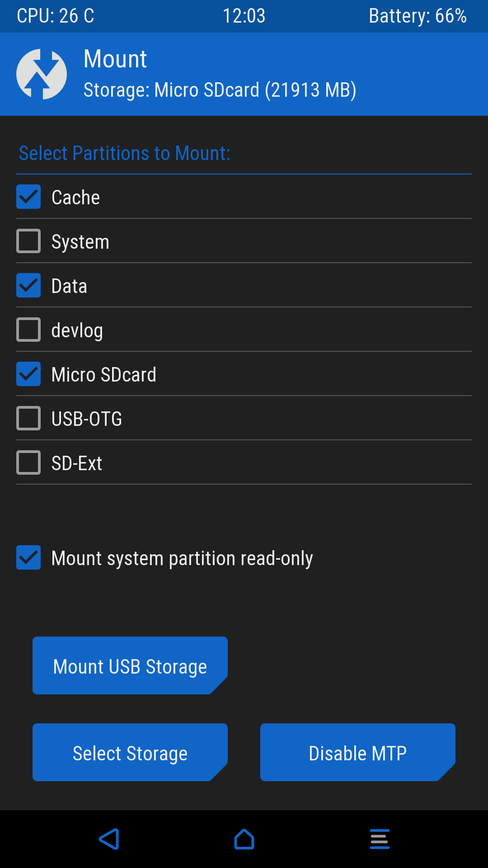Tap the home navigation icon
Image resolution: width=488 pixels, height=868 pixels.
click(244, 839)
